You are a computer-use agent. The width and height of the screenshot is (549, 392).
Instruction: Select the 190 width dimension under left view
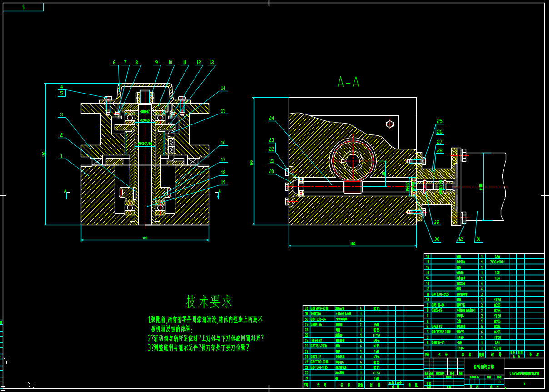145,238
